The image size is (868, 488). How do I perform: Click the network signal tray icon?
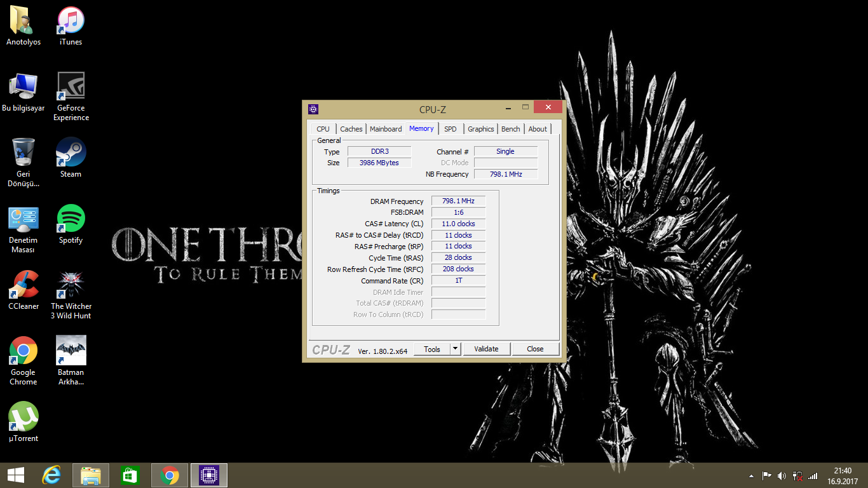point(813,476)
